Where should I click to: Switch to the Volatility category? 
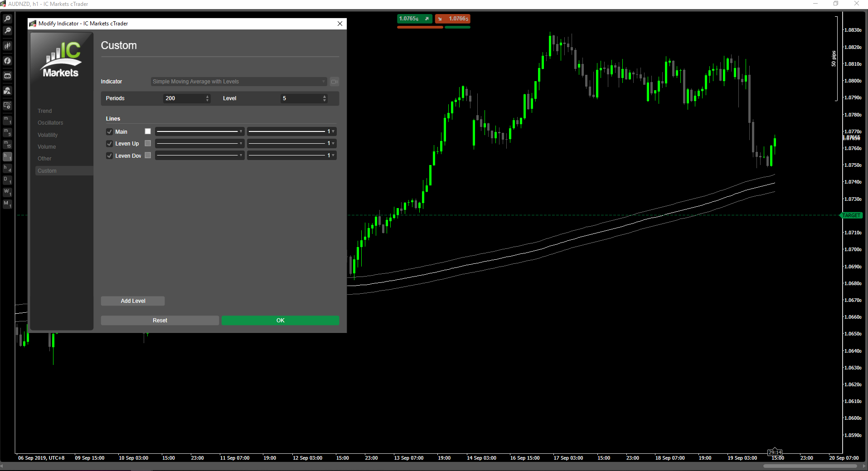[x=48, y=135]
